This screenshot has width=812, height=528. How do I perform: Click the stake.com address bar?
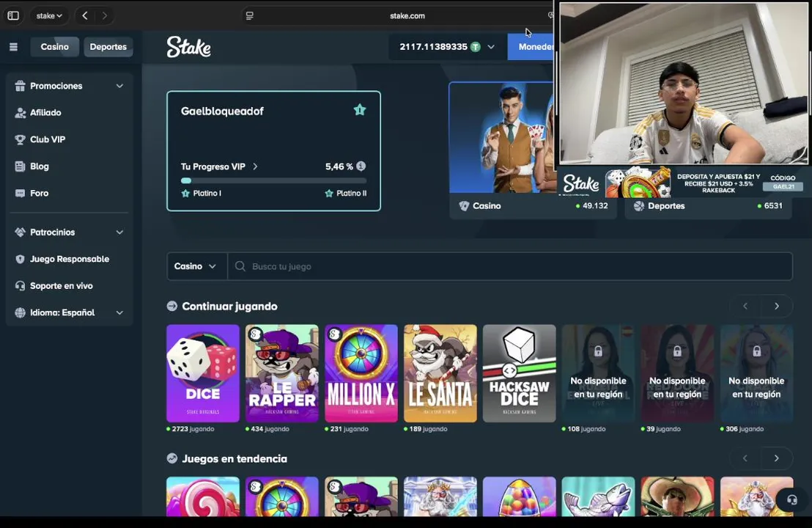pyautogui.click(x=407, y=15)
